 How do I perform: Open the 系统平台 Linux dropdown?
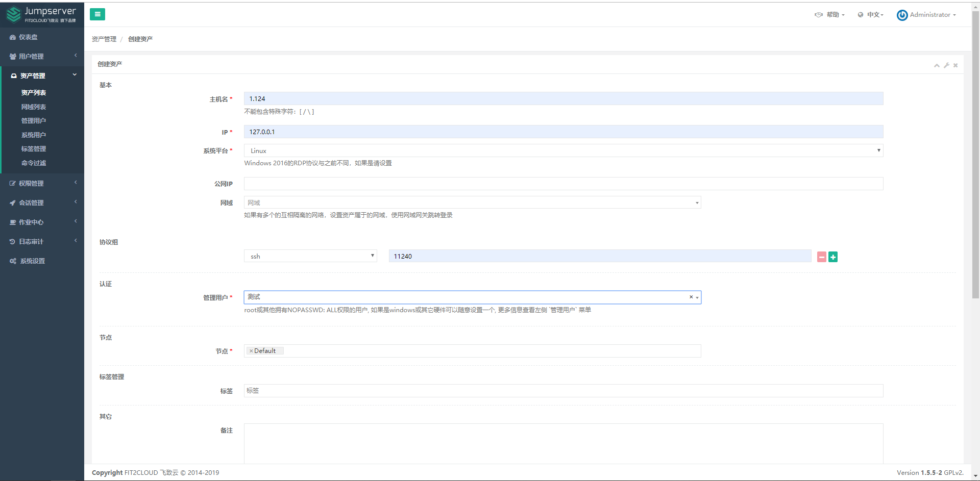tap(563, 150)
